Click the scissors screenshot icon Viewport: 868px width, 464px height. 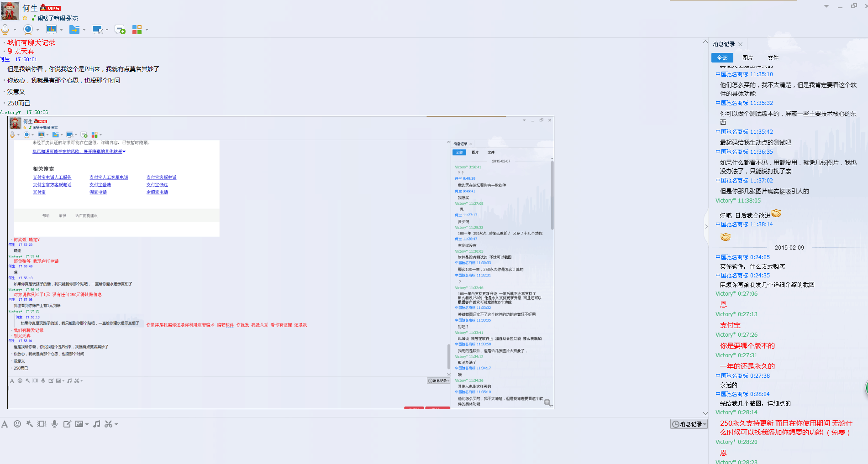[108, 424]
